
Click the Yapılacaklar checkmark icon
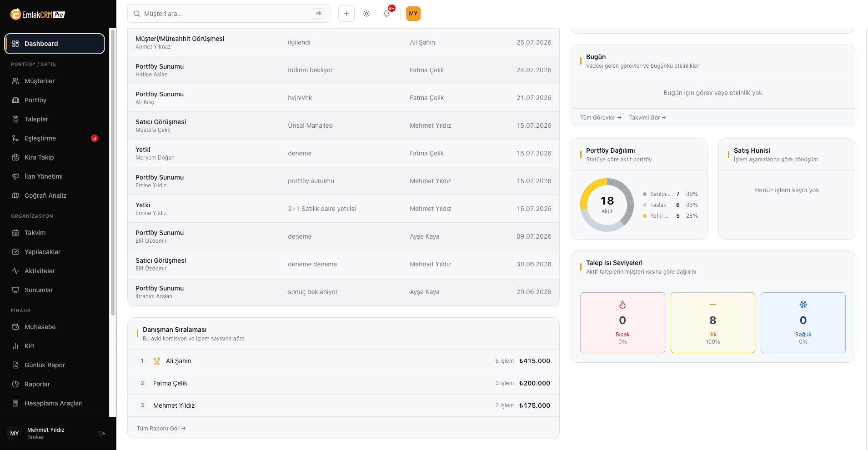click(x=15, y=252)
